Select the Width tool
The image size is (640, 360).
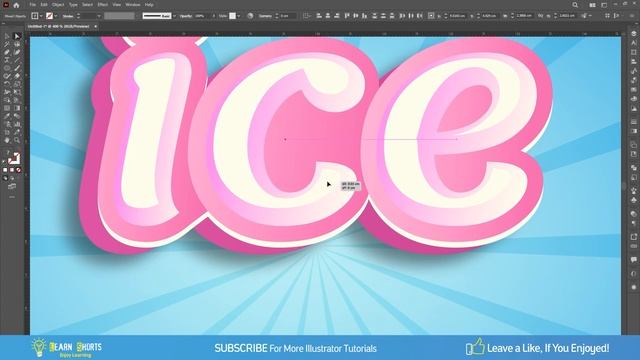(x=7, y=92)
